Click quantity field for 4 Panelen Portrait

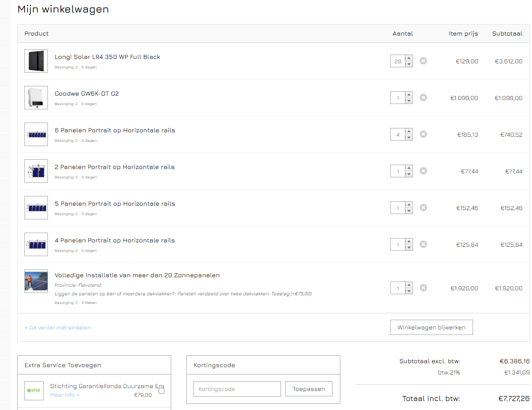(x=398, y=245)
